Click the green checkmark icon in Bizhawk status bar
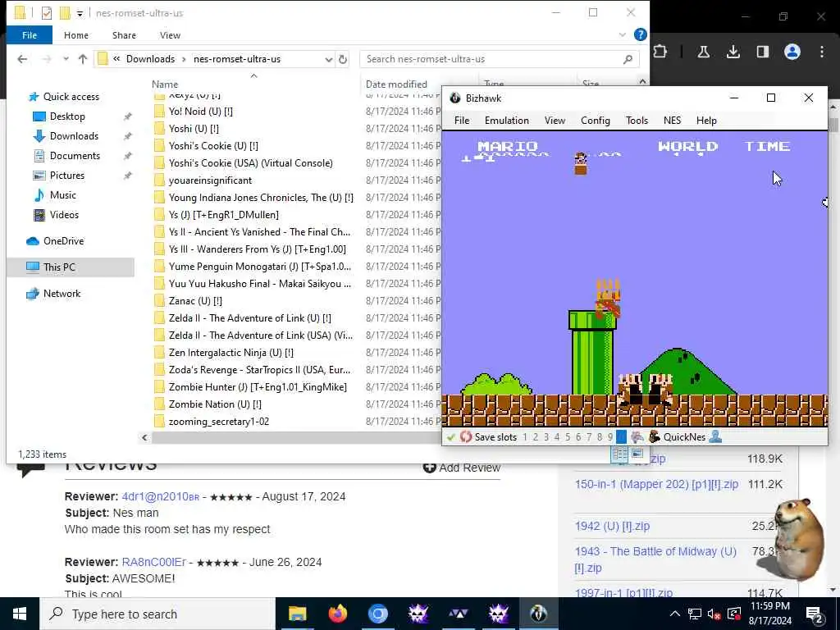Viewport: 840px width, 630px height. tap(450, 437)
